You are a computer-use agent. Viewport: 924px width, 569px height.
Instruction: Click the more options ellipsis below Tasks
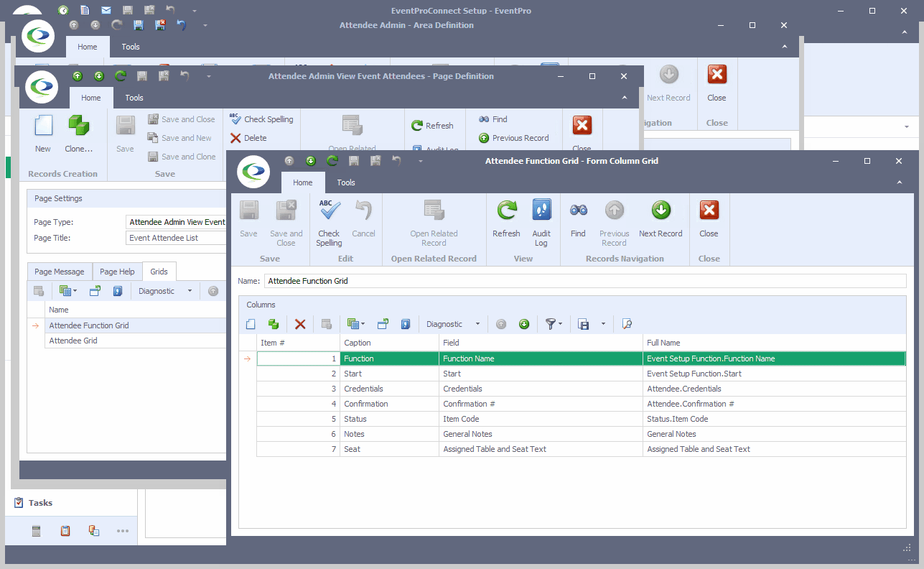[123, 531]
